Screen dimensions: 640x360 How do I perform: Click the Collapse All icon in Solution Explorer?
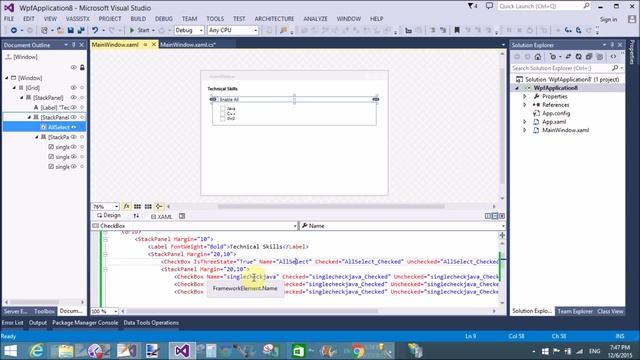click(x=589, y=57)
